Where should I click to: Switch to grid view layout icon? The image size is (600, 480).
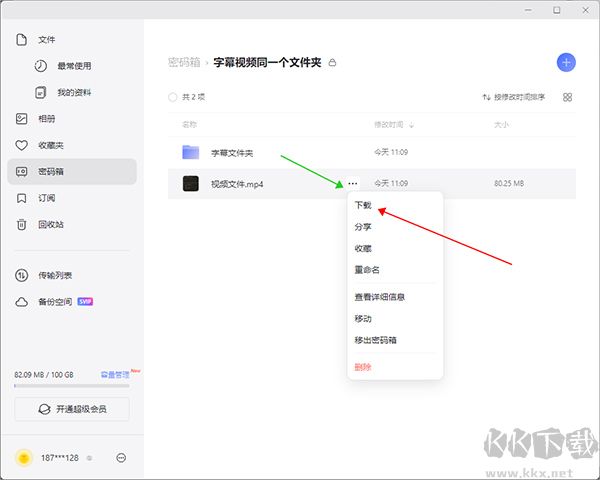click(567, 97)
